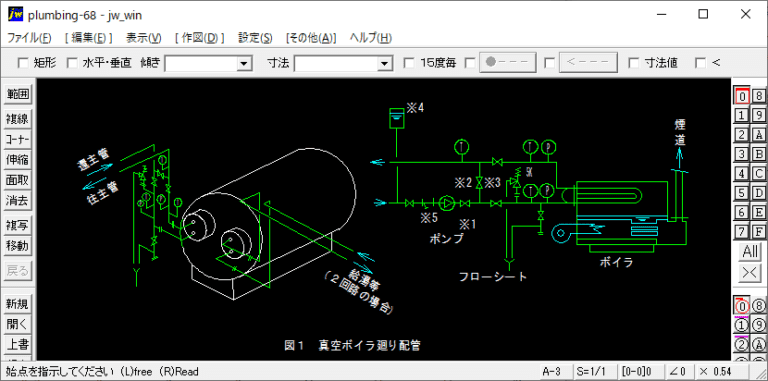Enable the 矩形 checkbox

pyautogui.click(x=23, y=63)
